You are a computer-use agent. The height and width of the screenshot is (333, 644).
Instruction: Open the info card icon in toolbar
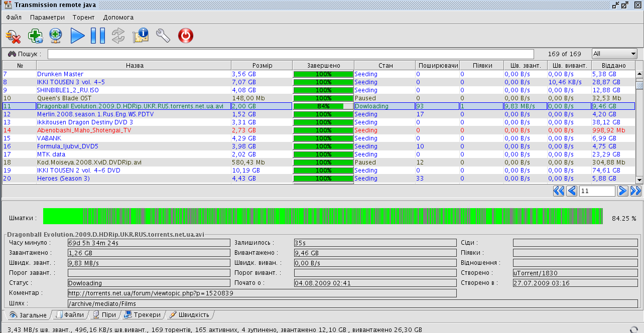point(141,36)
